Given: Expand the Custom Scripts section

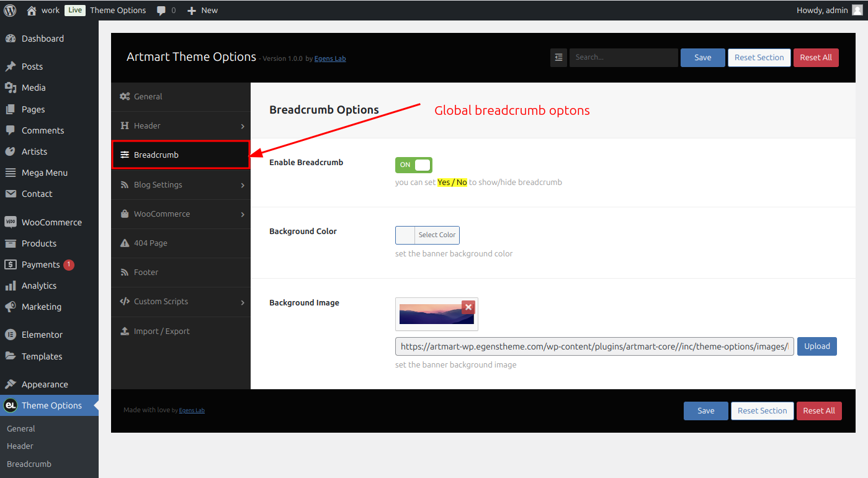Looking at the screenshot, I should 181,302.
